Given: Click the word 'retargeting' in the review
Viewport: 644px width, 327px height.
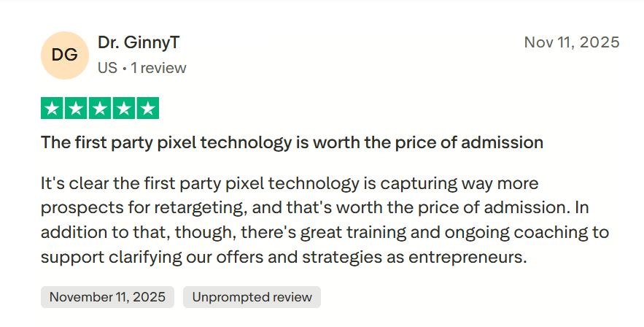Looking at the screenshot, I should 198,207.
